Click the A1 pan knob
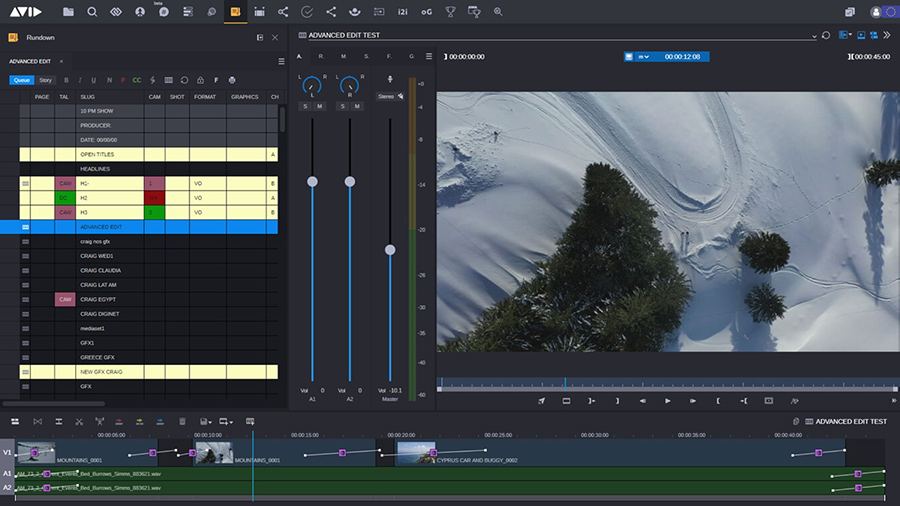This screenshot has width=900, height=506. (x=312, y=85)
